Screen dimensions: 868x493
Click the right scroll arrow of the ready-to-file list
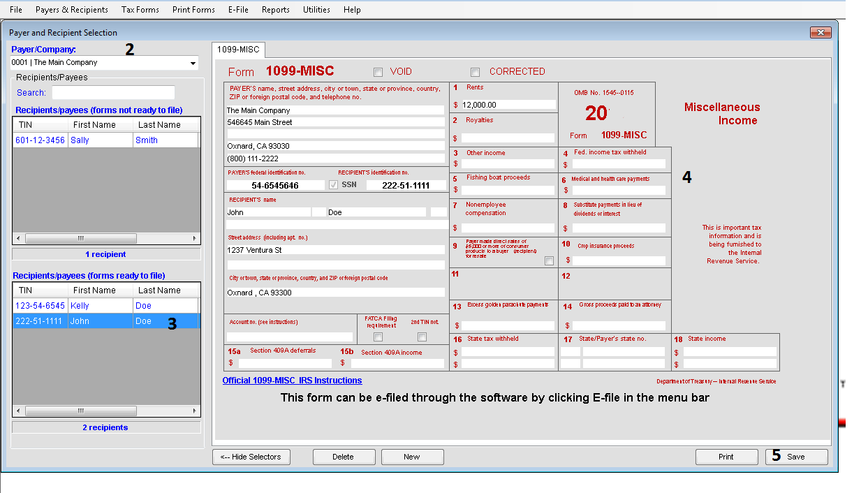click(x=195, y=411)
